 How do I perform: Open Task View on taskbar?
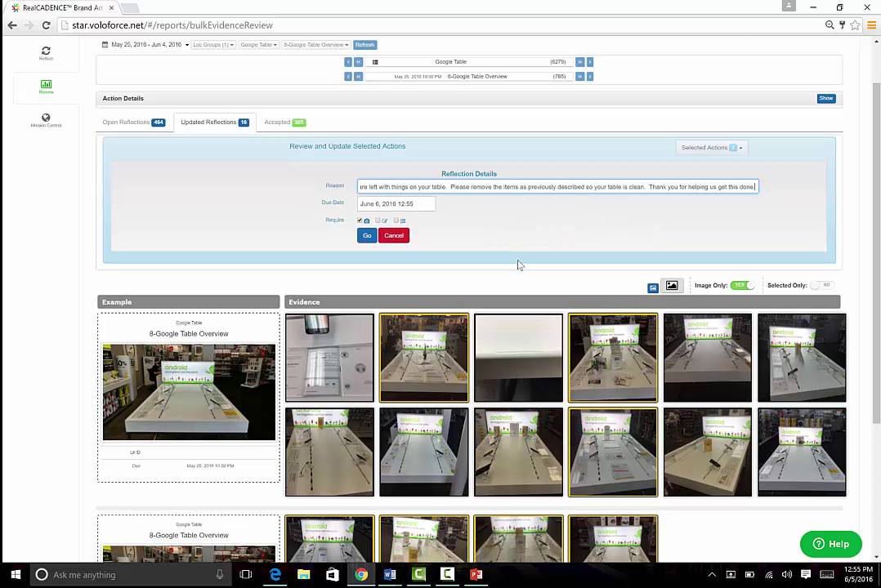(x=245, y=574)
